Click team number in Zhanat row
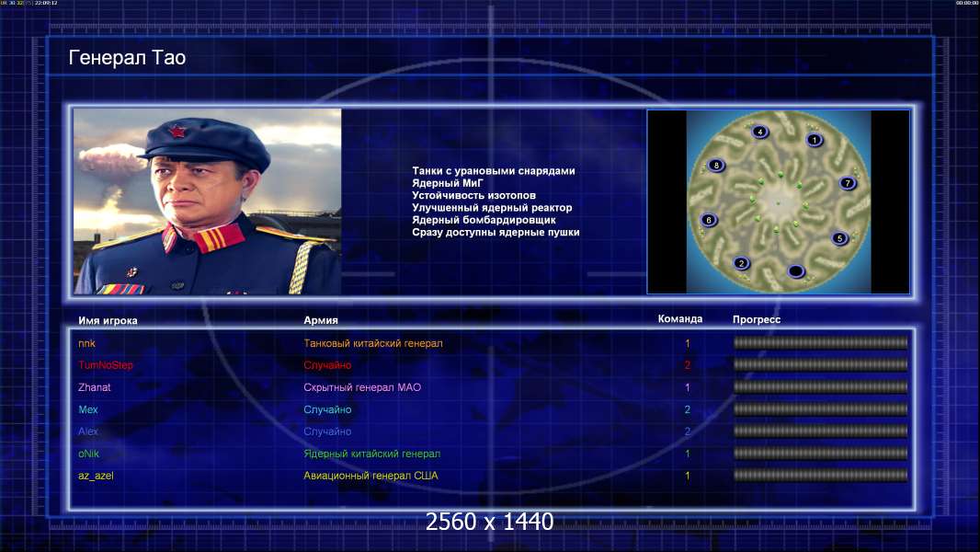This screenshot has width=980, height=552. coord(688,387)
